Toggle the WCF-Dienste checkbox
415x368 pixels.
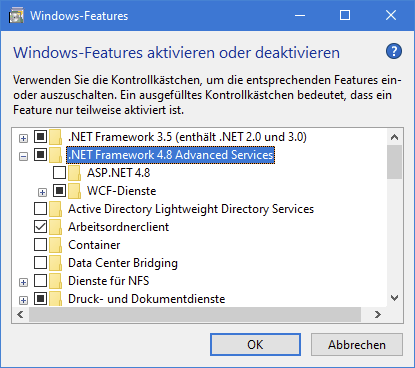point(59,191)
